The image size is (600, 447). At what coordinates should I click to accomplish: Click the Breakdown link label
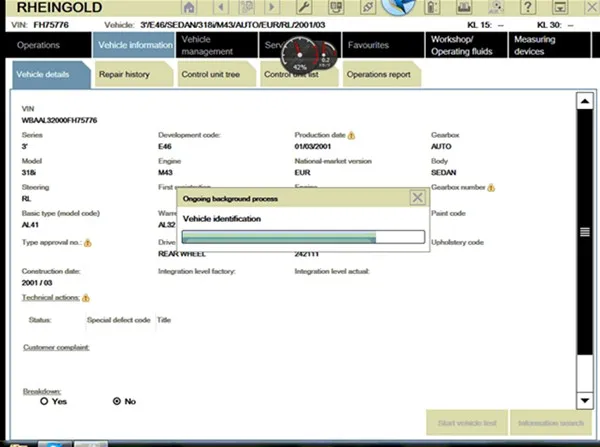42,391
